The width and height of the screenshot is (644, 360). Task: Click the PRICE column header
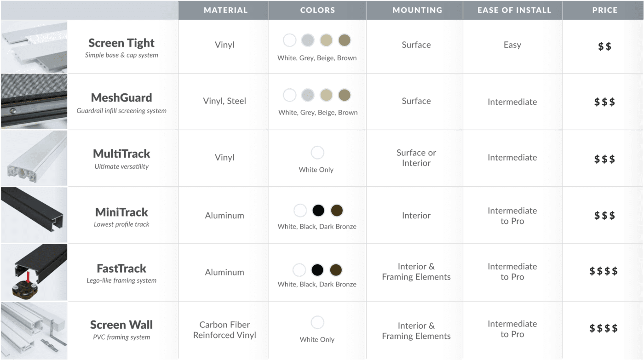point(605,10)
